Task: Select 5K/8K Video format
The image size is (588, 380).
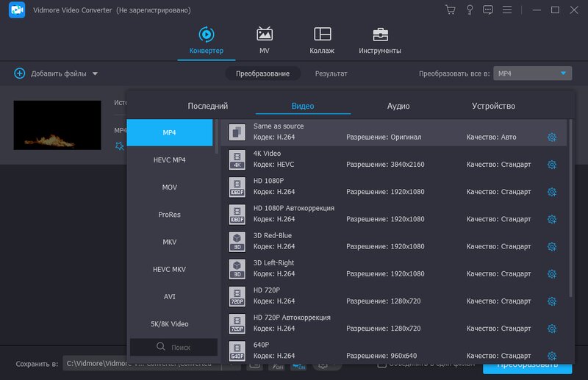Action: point(170,323)
